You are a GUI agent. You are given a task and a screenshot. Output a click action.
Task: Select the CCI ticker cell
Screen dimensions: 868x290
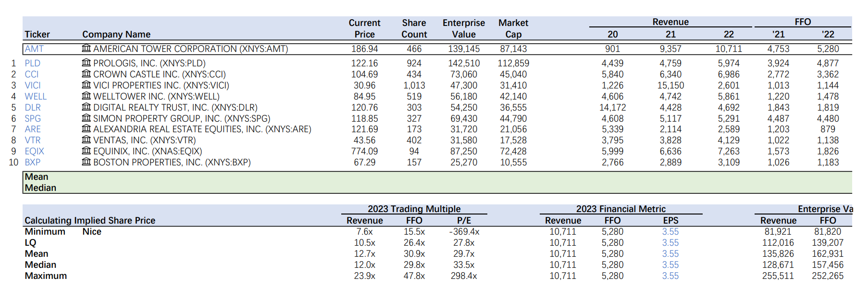pos(32,75)
